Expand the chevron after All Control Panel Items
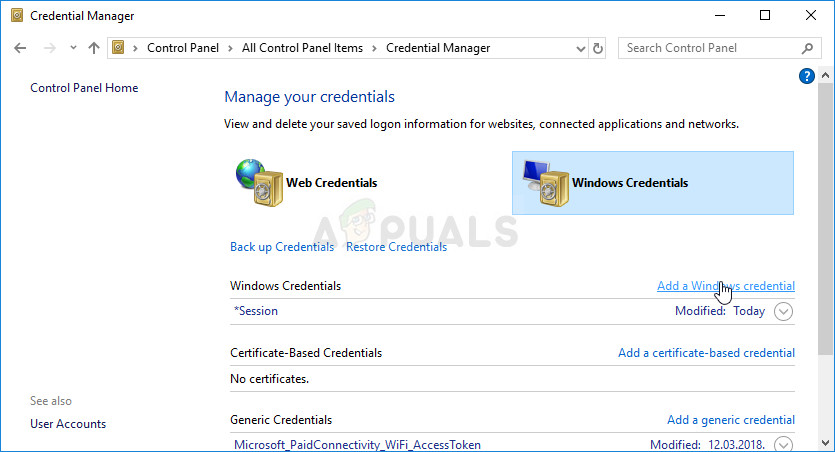Image resolution: width=835 pixels, height=452 pixels. 374,48
